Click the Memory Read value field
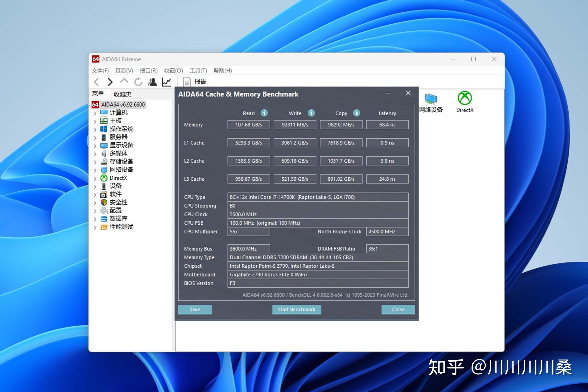Viewport: 588px width, 392px height. [x=248, y=125]
